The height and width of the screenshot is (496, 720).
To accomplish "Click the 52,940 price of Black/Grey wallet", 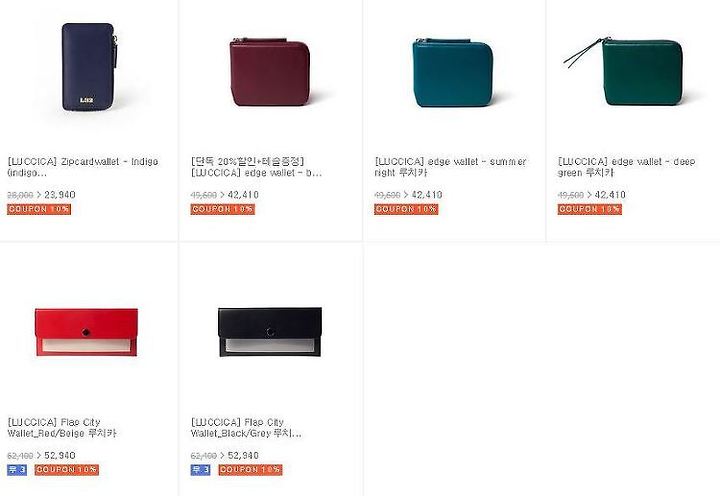I will click(x=243, y=455).
